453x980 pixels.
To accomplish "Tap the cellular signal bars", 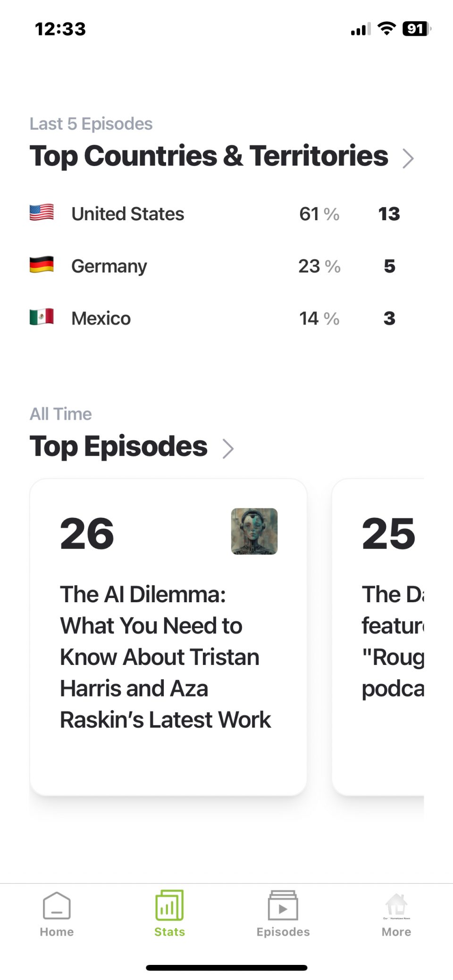I will click(361, 28).
